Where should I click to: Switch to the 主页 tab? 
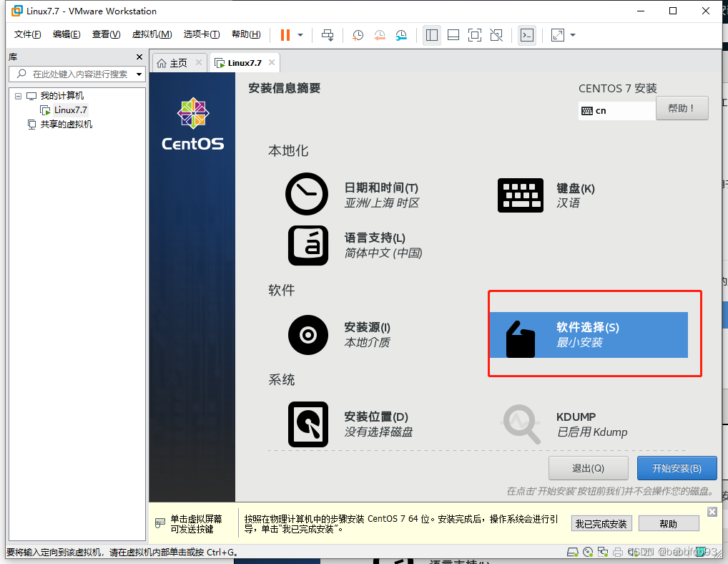point(178,63)
